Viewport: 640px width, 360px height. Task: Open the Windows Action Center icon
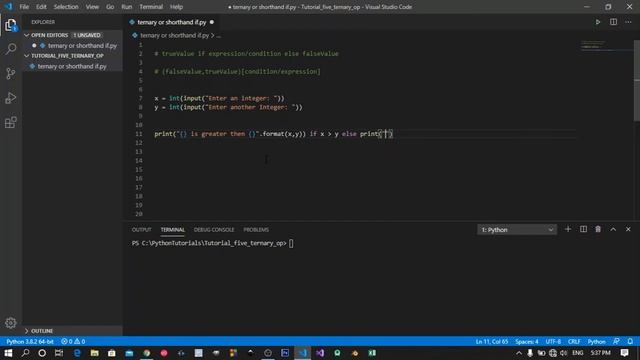(624, 353)
